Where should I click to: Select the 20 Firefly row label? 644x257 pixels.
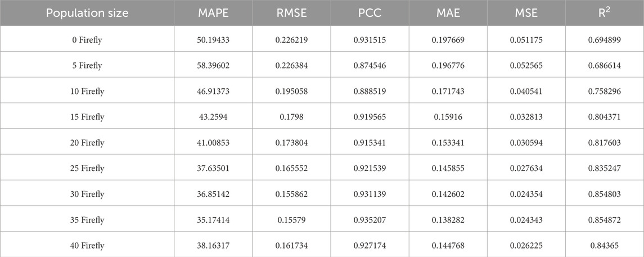[x=87, y=143]
